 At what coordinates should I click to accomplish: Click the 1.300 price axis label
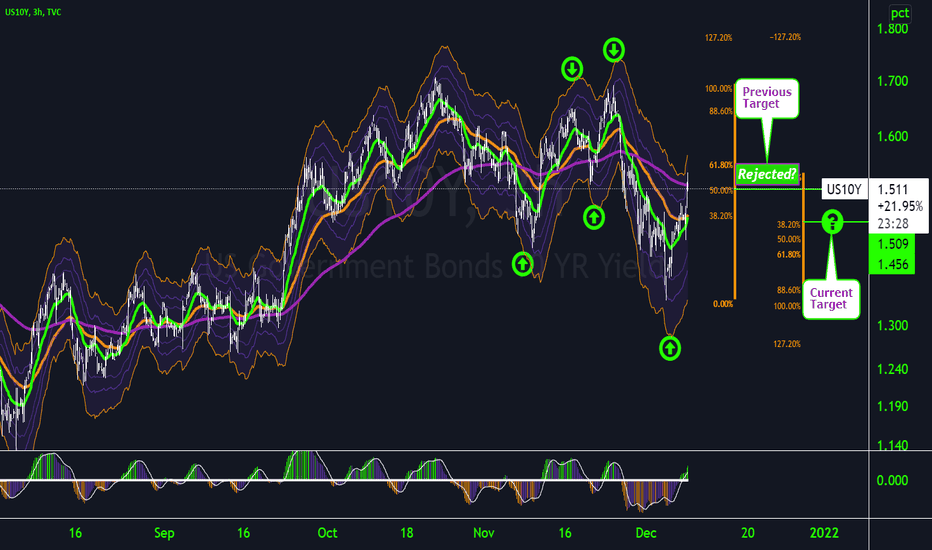893,325
